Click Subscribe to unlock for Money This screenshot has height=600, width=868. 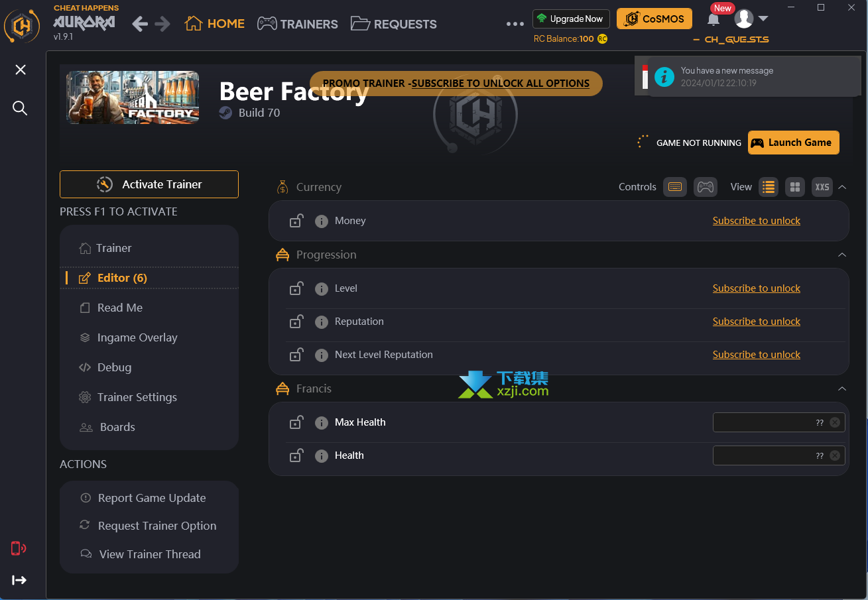757,221
